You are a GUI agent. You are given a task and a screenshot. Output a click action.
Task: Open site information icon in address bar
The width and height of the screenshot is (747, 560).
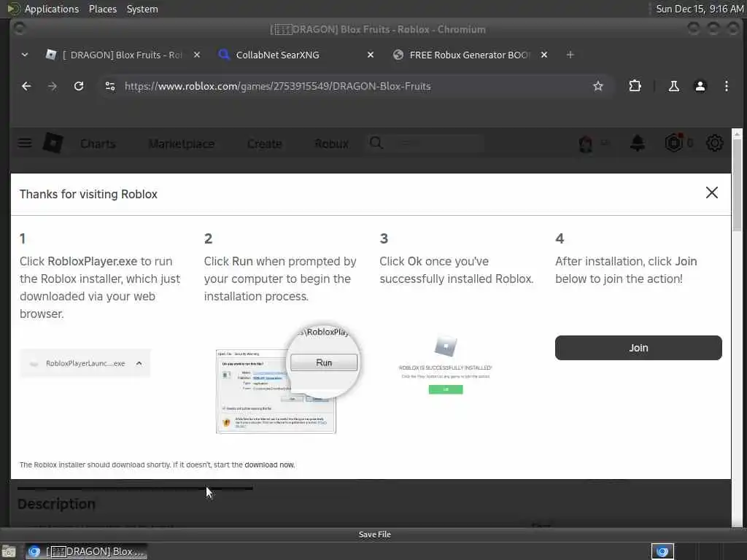coord(110,86)
